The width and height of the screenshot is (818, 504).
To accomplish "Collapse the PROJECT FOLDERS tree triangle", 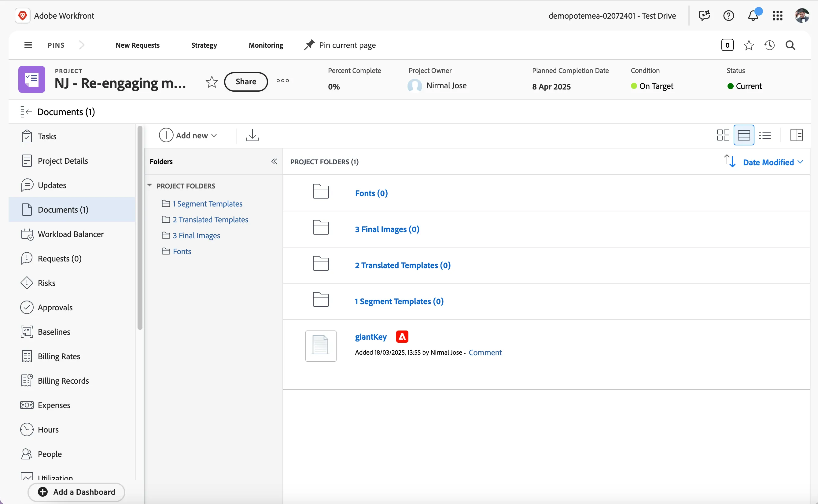I will 149,185.
